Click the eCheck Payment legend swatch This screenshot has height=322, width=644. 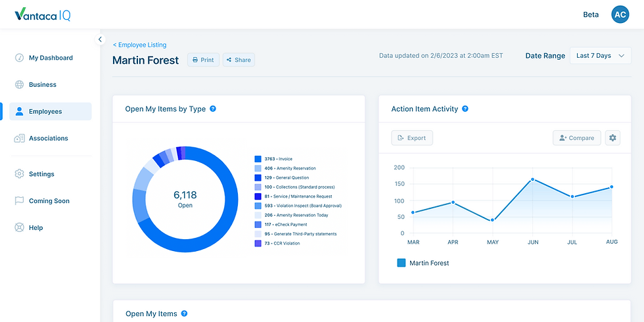click(x=258, y=225)
